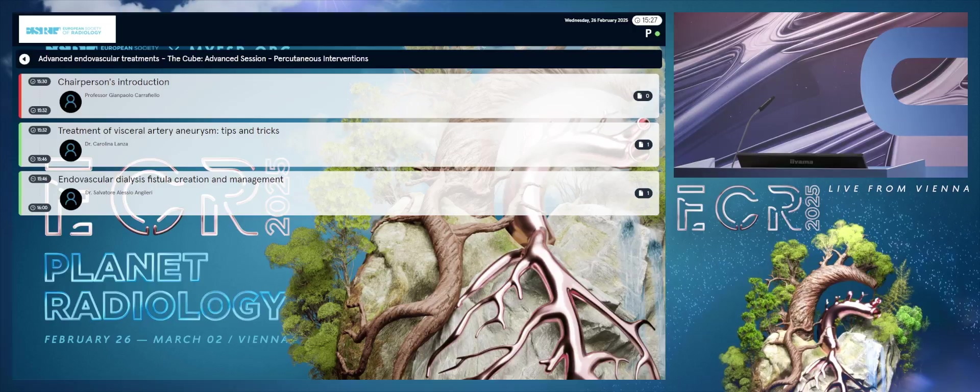Click the LIVE FROM VIENNA text
This screenshot has width=980, height=392.
tap(899, 189)
